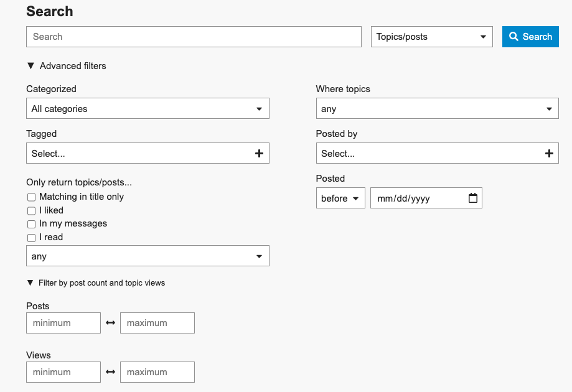
Task: Focus the Posts minimum input
Action: click(x=63, y=323)
